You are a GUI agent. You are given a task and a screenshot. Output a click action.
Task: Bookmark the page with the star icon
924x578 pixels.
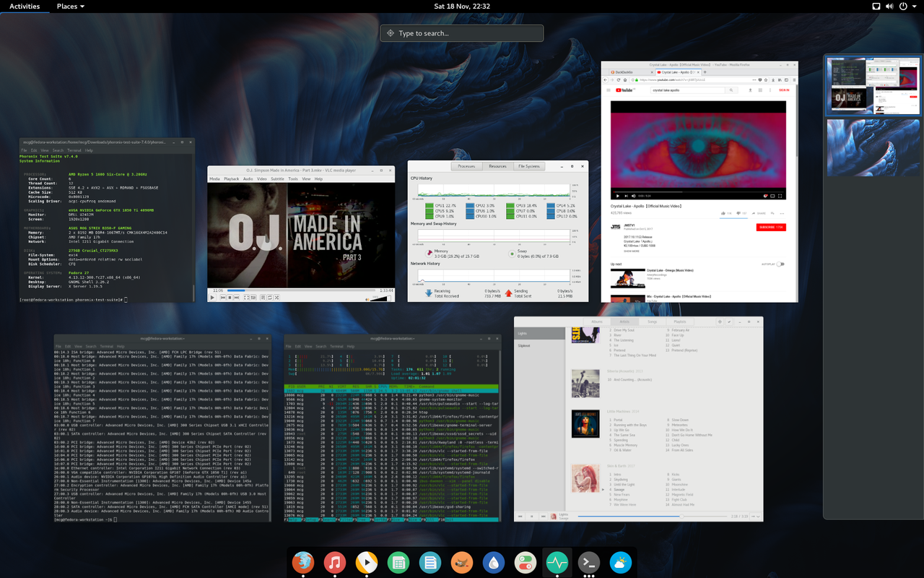[766, 79]
